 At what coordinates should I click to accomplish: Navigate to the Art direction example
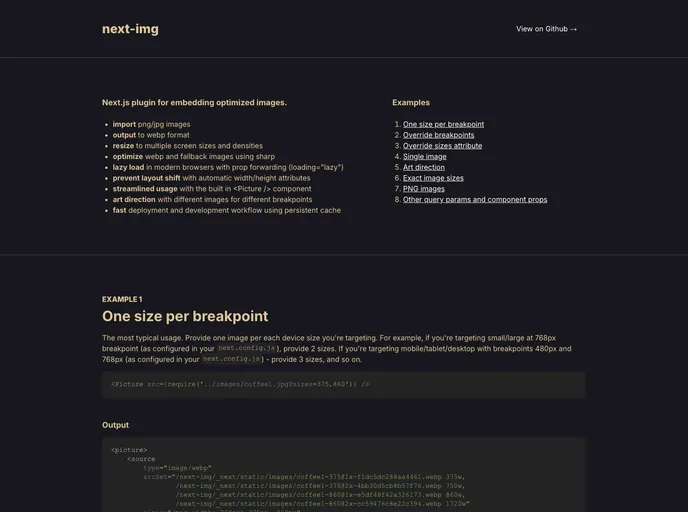coord(424,167)
